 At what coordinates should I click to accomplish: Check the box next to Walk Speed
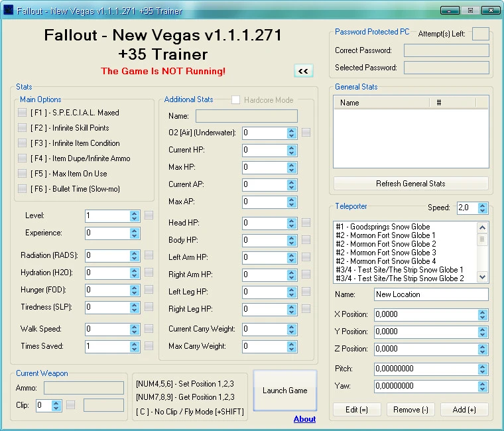click(x=149, y=328)
